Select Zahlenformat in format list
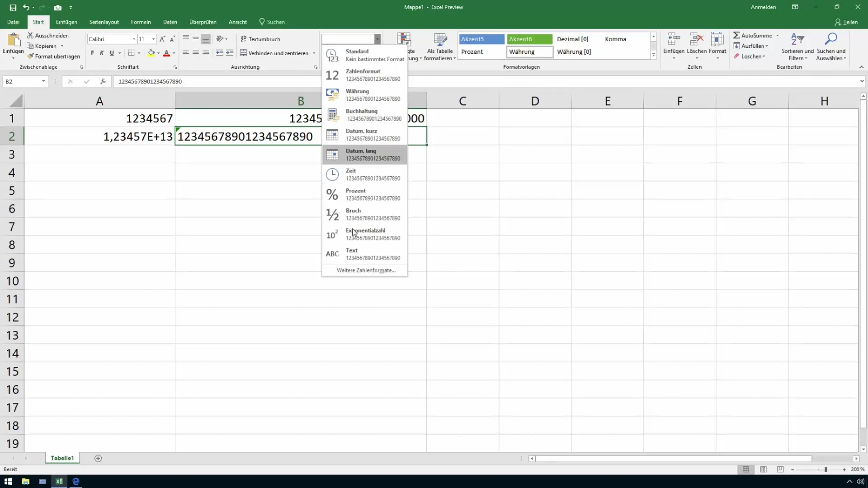Image resolution: width=868 pixels, height=488 pixels. (x=364, y=75)
